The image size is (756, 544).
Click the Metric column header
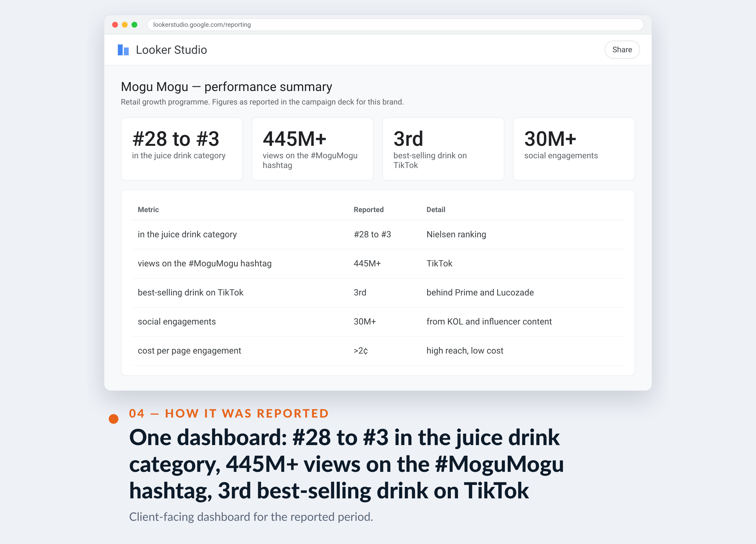click(x=148, y=210)
